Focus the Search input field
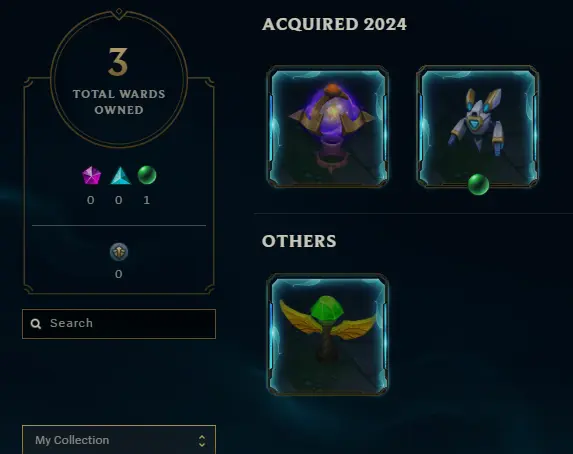 [x=119, y=324]
